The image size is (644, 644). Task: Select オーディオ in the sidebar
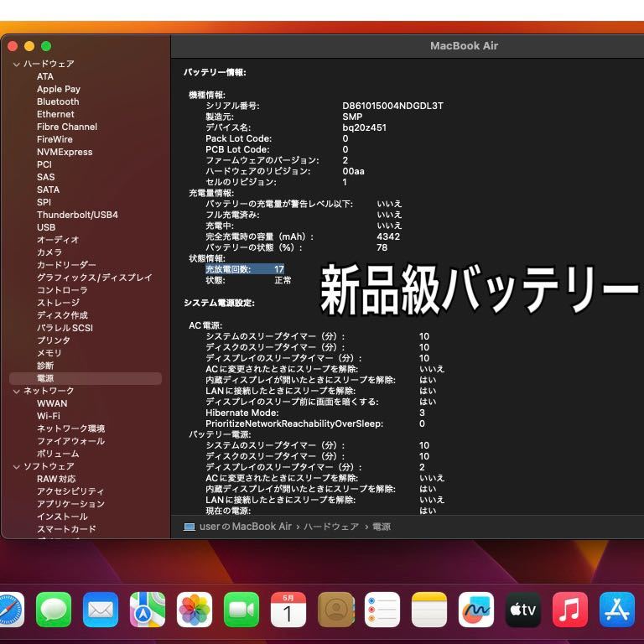(58, 240)
